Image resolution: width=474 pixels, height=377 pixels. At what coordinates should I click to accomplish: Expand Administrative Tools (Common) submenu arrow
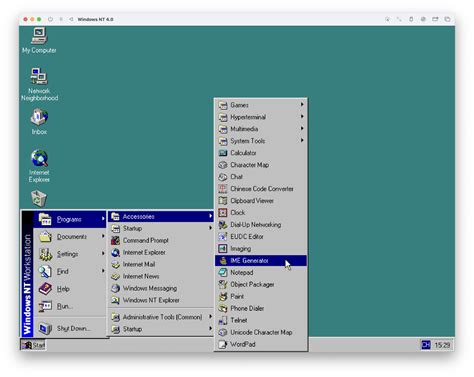[x=210, y=317]
